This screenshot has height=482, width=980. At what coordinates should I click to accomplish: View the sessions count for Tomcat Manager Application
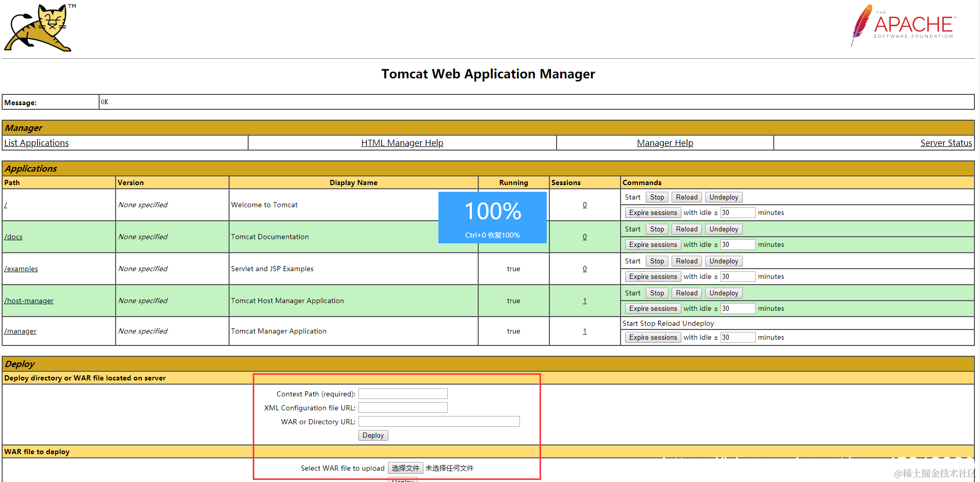click(585, 331)
